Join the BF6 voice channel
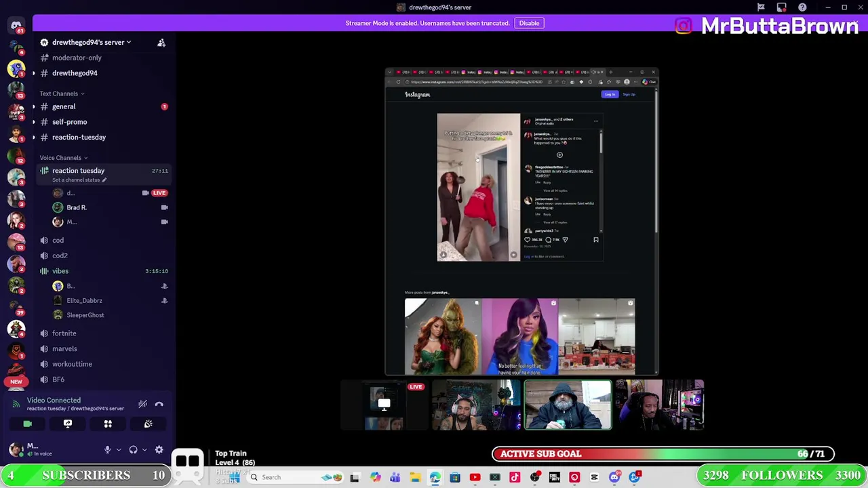 [103, 380]
